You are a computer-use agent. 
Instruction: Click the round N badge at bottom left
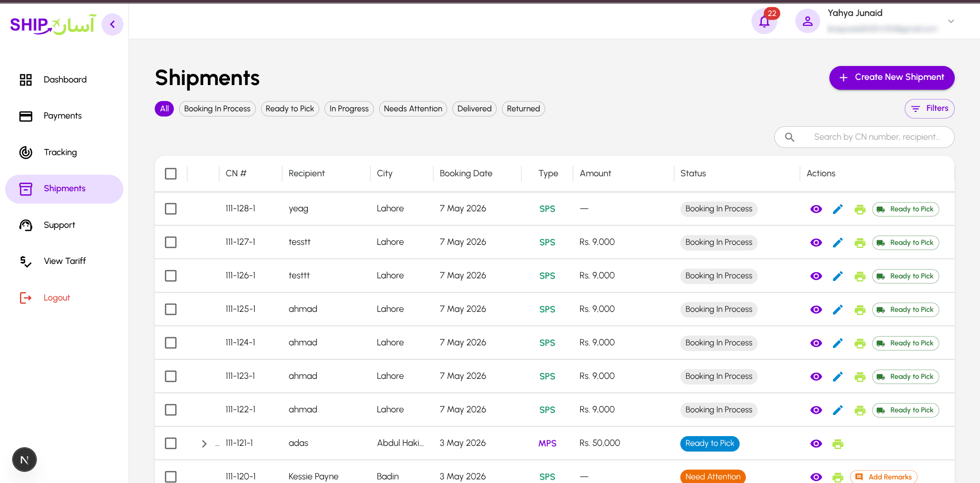click(24, 460)
